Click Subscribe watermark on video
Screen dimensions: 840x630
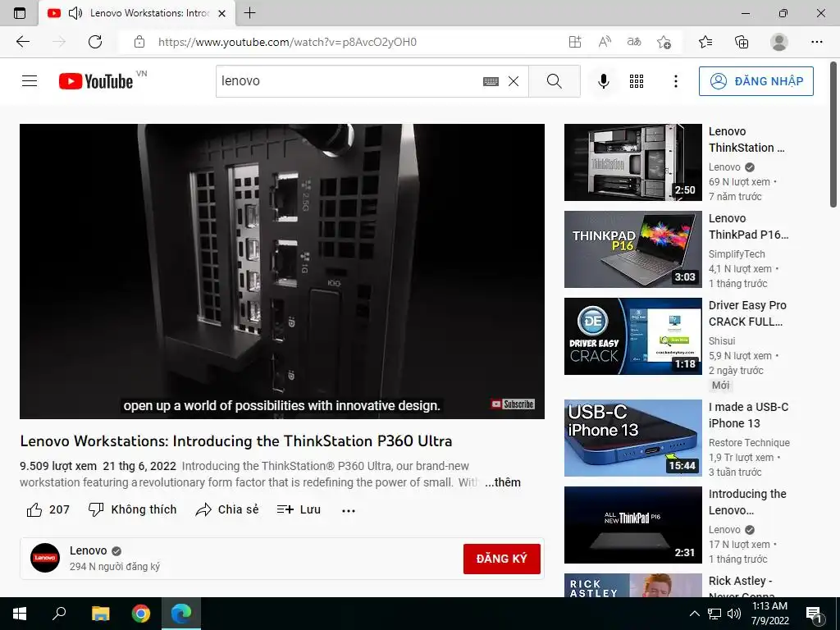coord(513,404)
